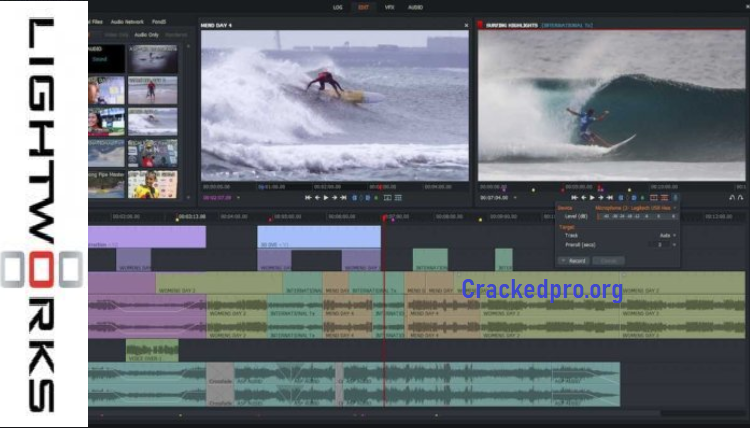This screenshot has width=750, height=428.
Task: Switch to the EDIT tab
Action: [x=364, y=7]
